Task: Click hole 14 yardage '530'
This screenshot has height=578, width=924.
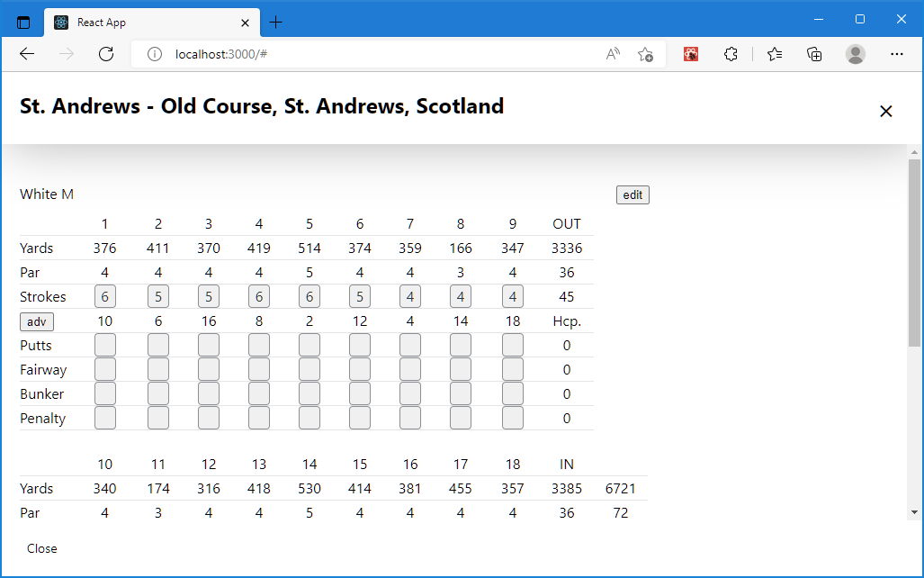Action: coord(309,489)
